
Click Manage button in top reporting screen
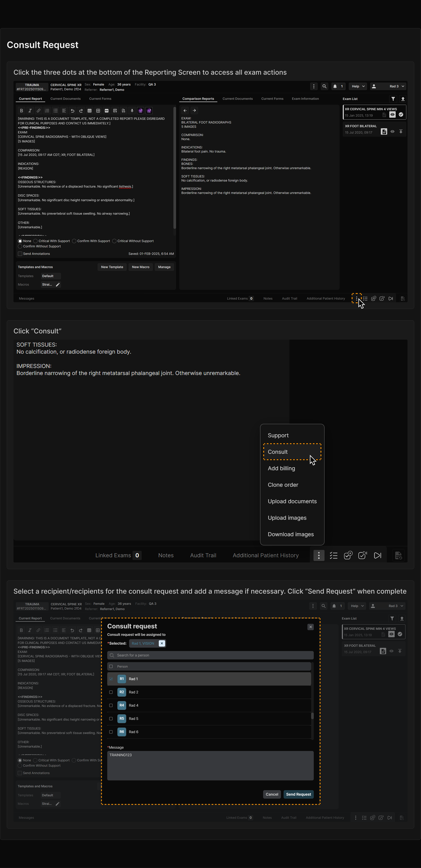[164, 267]
